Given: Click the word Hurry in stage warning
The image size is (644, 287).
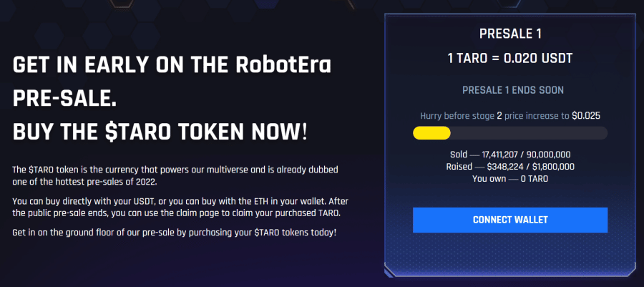Looking at the screenshot, I should (x=431, y=116).
